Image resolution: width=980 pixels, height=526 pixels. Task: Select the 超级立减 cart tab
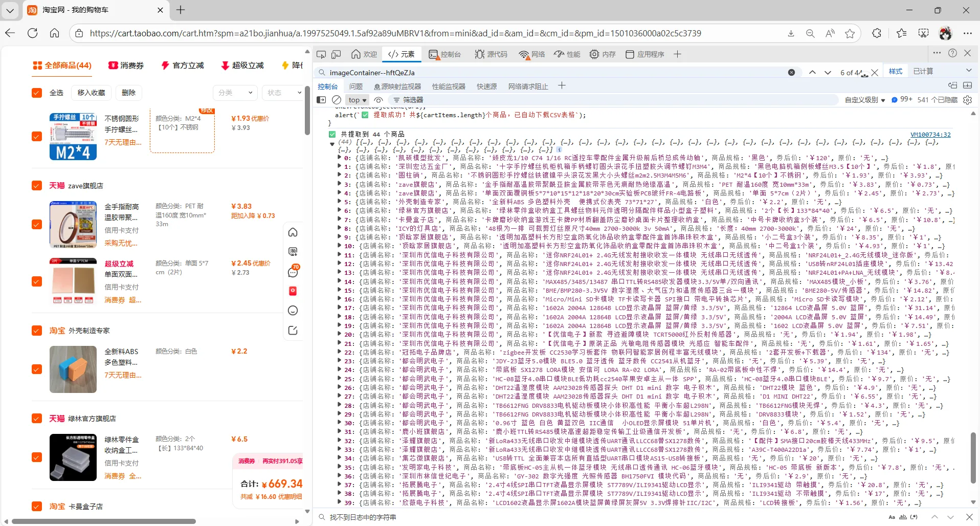242,65
